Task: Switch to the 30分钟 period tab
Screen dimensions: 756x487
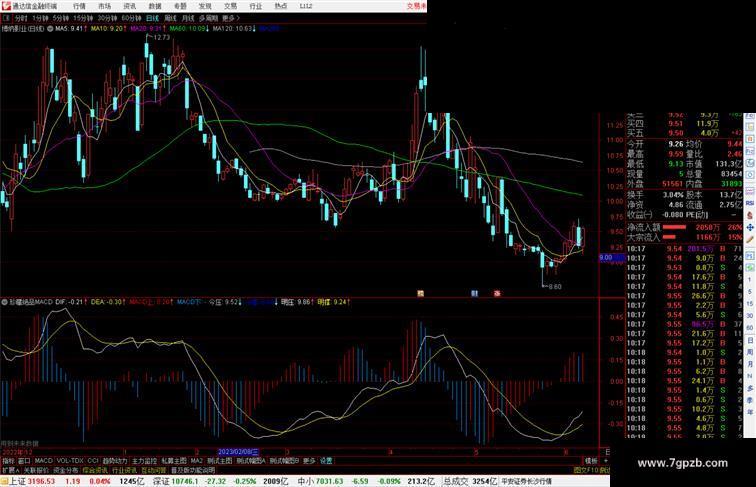Action: coord(107,18)
